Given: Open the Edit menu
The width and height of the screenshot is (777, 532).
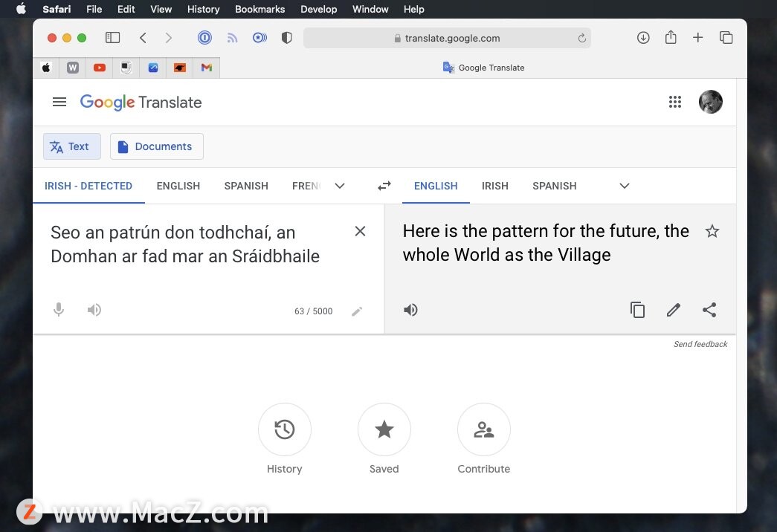Looking at the screenshot, I should coord(126,9).
